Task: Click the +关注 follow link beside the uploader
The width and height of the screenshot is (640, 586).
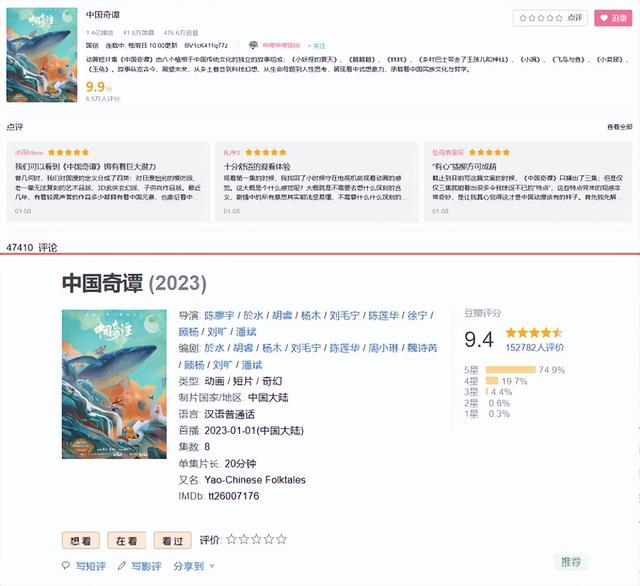Action: click(x=317, y=46)
